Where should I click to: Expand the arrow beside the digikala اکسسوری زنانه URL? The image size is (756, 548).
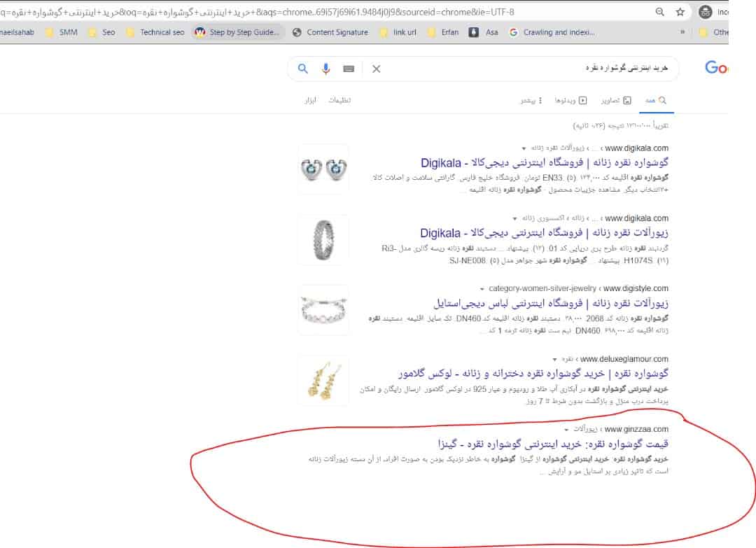click(x=515, y=219)
